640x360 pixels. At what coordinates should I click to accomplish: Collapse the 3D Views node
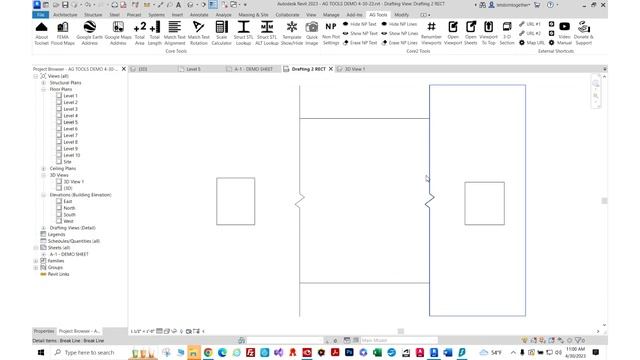click(43, 175)
